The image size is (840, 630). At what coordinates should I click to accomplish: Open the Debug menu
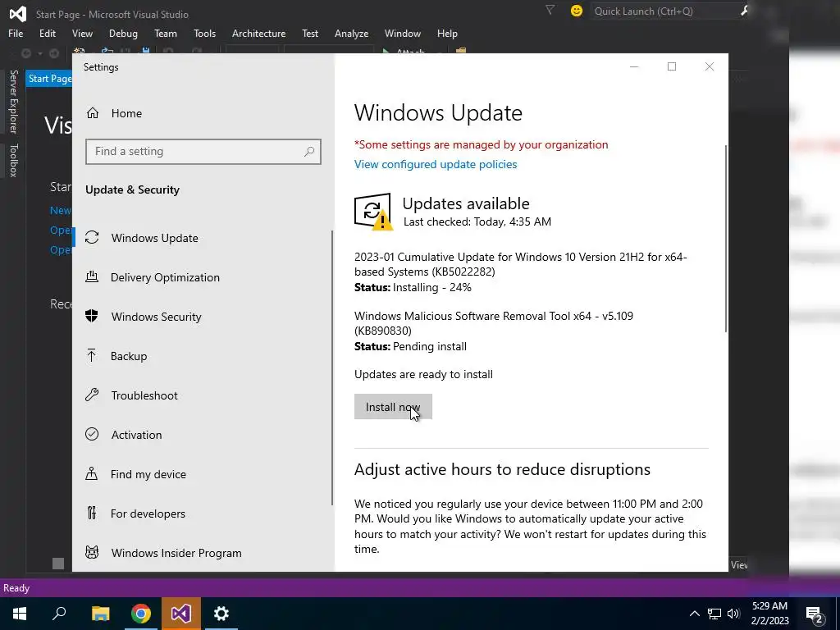(x=123, y=33)
